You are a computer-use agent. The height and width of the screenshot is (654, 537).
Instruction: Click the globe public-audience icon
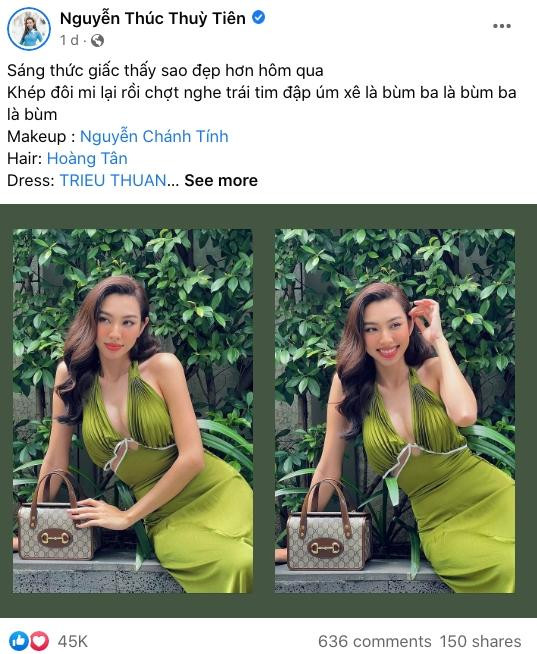pos(97,40)
